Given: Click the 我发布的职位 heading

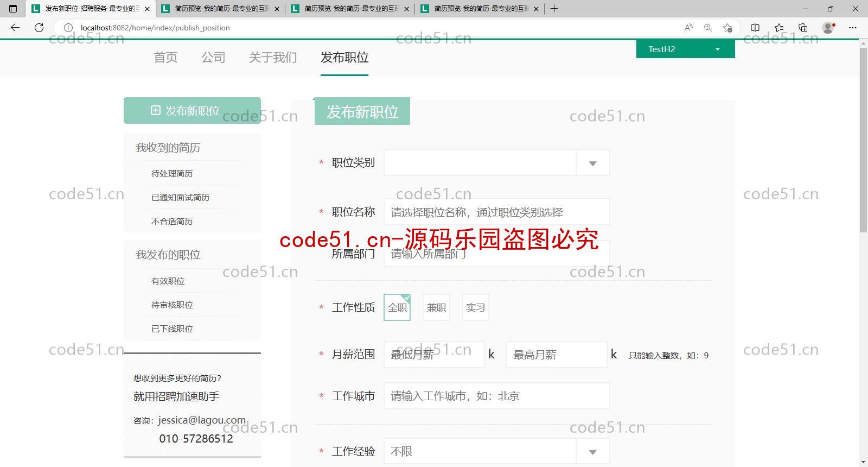Looking at the screenshot, I should (x=168, y=255).
